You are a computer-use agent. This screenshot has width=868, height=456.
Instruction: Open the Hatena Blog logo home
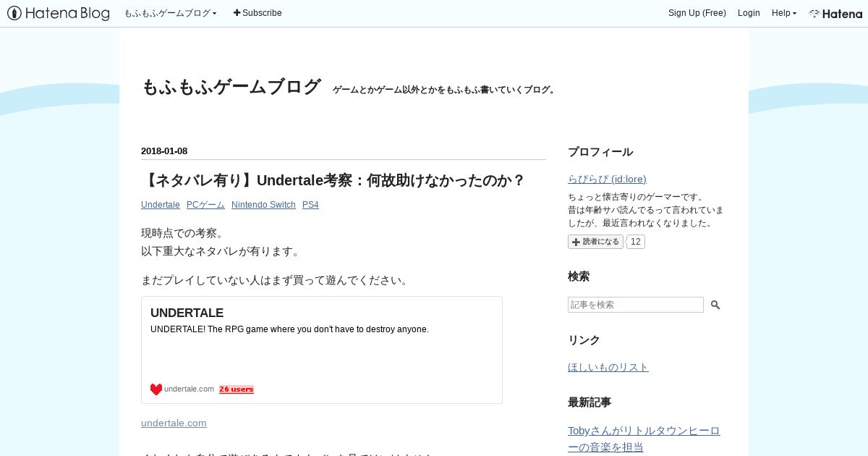coord(59,13)
